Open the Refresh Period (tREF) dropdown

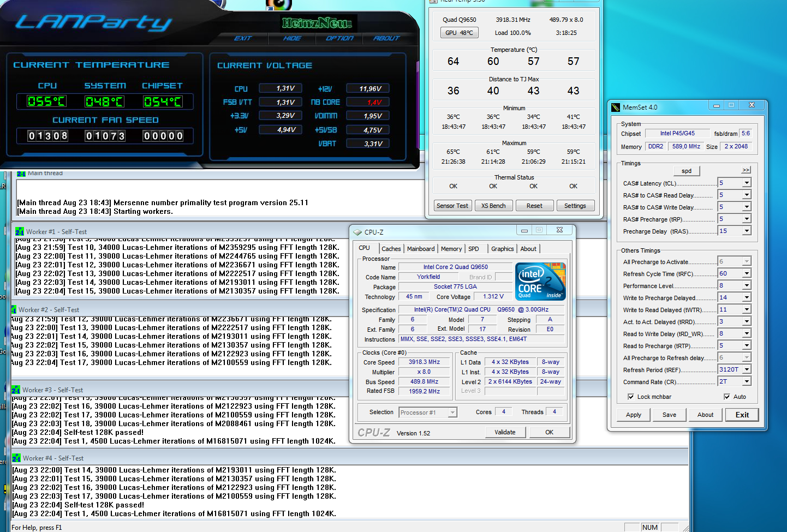[747, 369]
